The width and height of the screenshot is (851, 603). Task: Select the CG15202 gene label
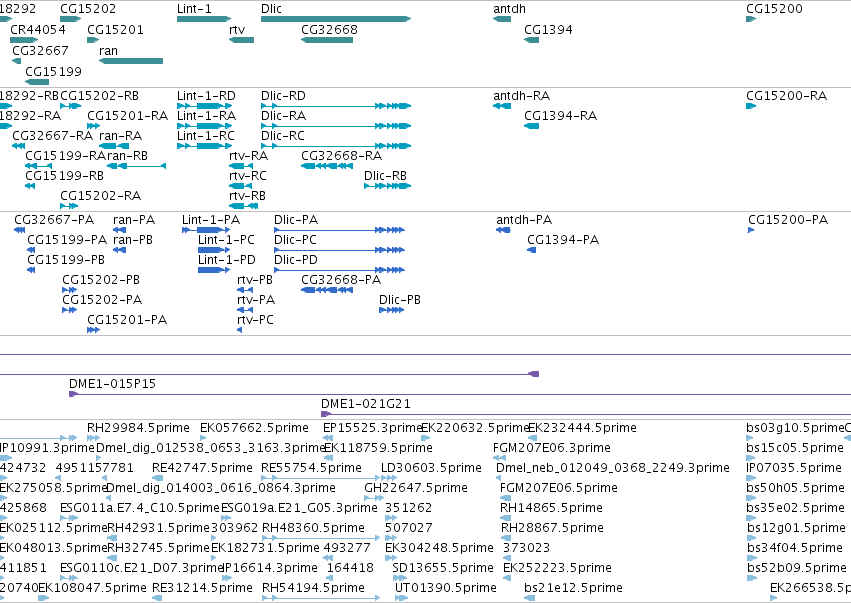click(88, 9)
